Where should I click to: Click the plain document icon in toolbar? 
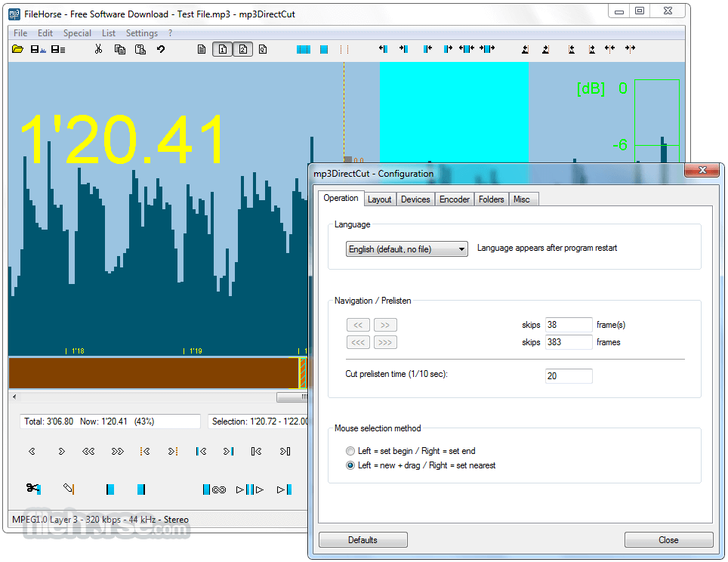coord(202,49)
